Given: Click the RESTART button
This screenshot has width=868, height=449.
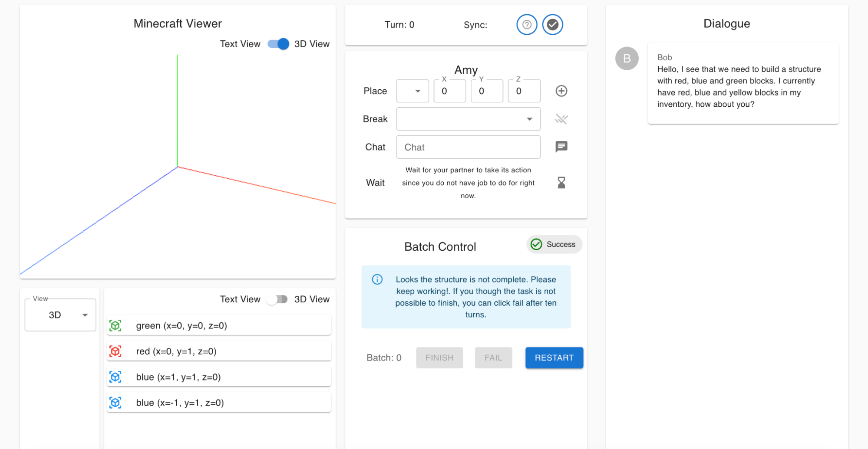Looking at the screenshot, I should 554,358.
